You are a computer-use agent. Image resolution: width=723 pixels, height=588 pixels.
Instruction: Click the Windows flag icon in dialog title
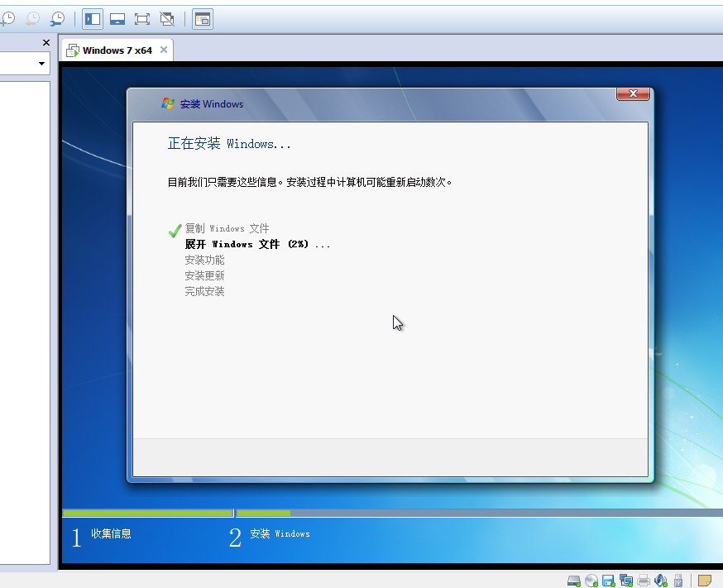click(x=168, y=103)
